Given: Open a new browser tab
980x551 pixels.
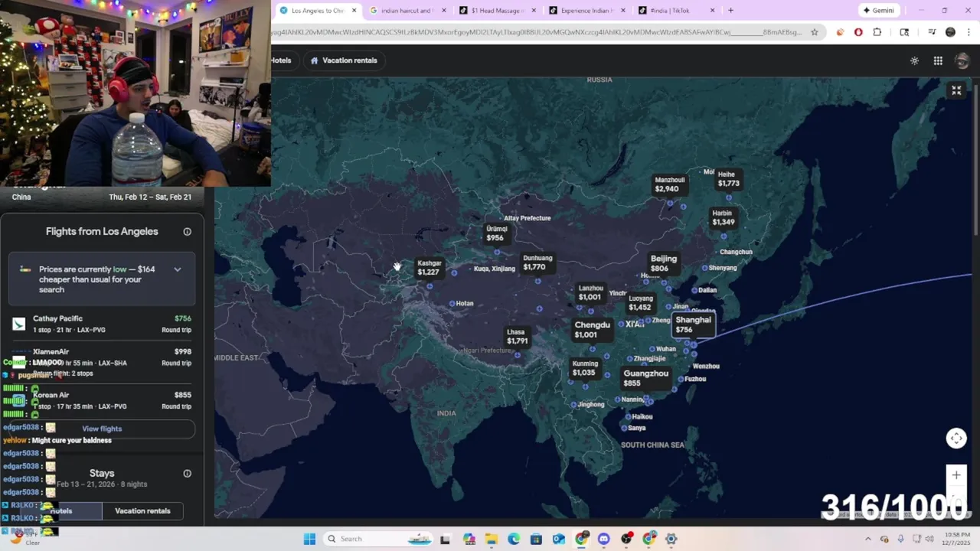Looking at the screenshot, I should point(730,11).
